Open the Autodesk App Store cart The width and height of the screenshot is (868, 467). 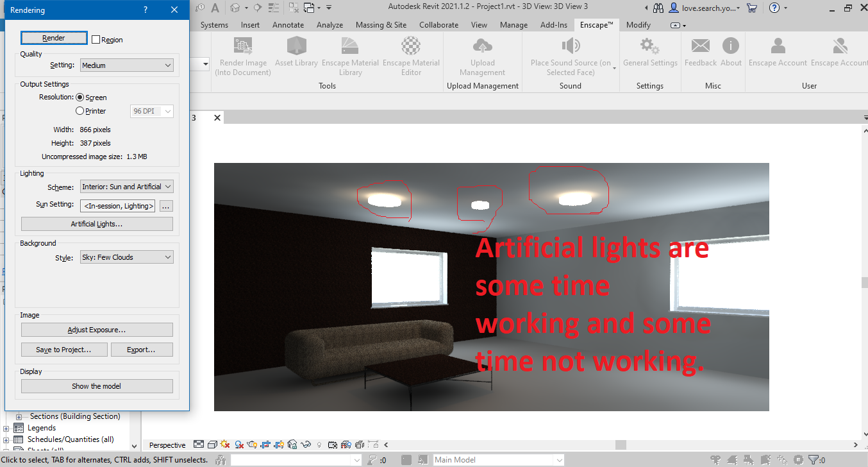752,8
